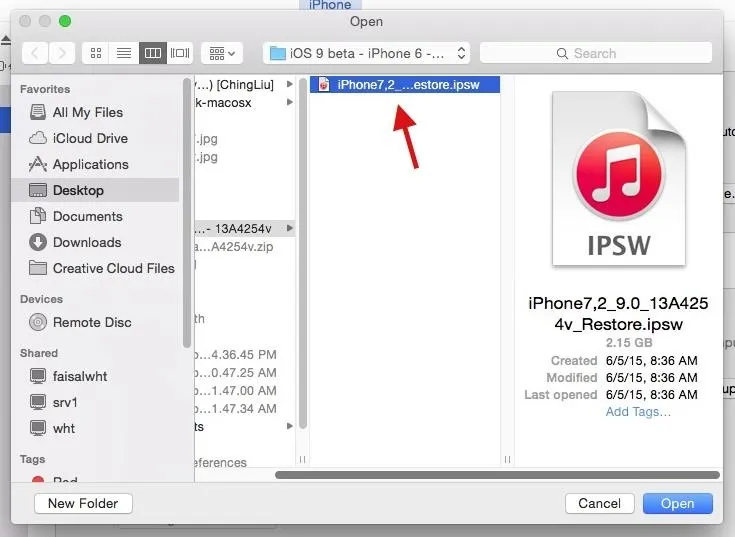
Task: Open Documents in the sidebar
Action: coord(87,216)
